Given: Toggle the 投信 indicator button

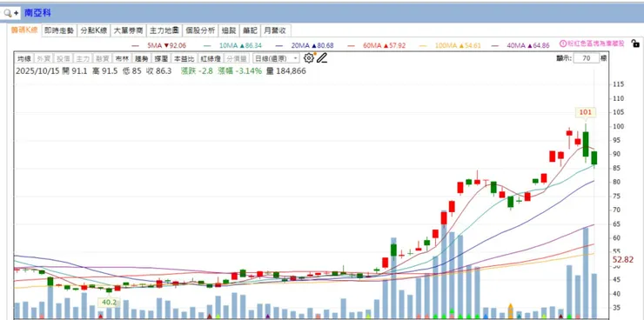Looking at the screenshot, I should [64, 58].
